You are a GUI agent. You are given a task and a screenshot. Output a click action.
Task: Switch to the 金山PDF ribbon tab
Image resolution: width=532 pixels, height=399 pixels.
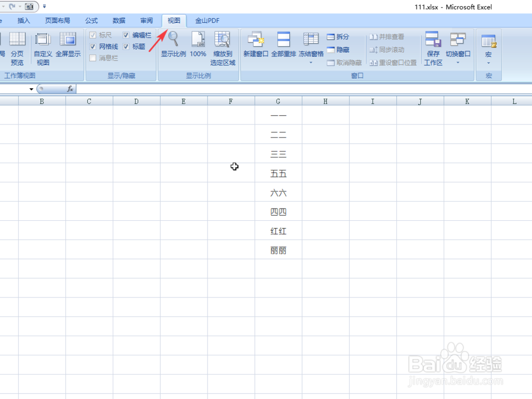click(206, 20)
